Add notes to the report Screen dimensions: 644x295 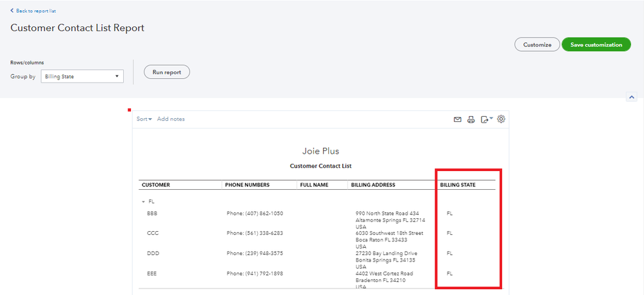tap(171, 119)
